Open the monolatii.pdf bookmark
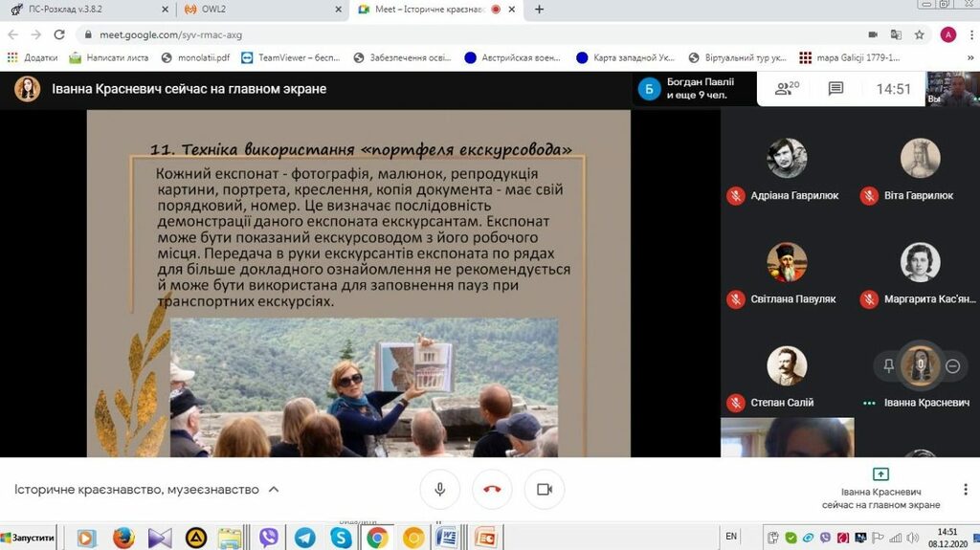980x550 pixels. click(x=196, y=57)
